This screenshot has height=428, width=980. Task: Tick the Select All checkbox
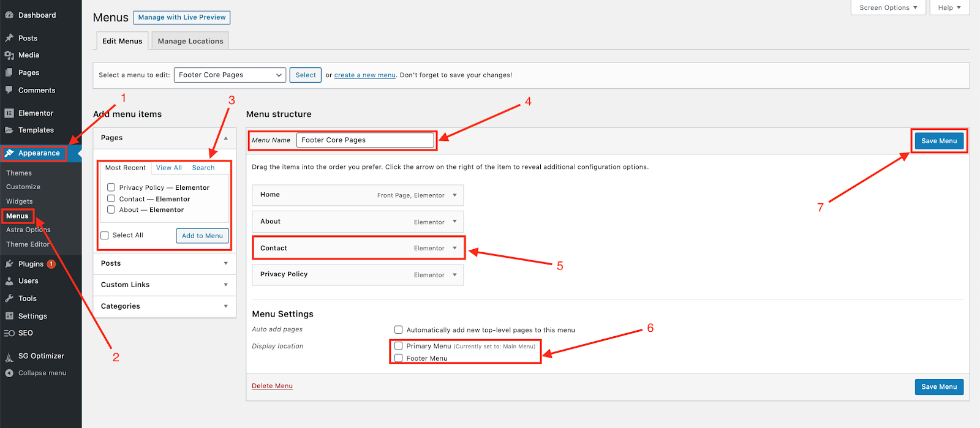coord(105,235)
